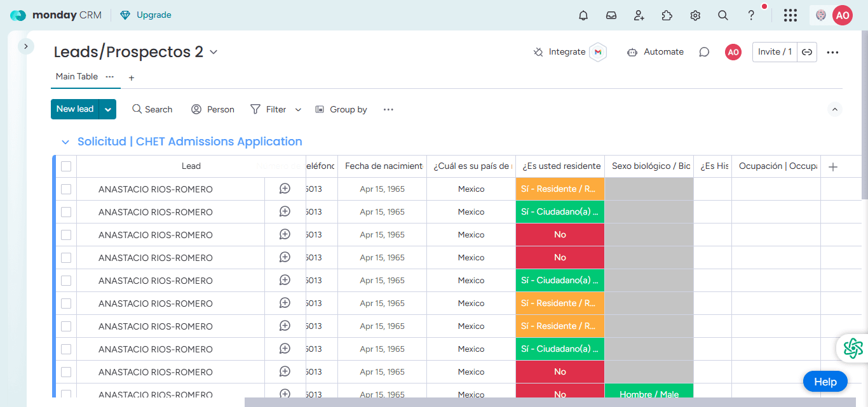Open the Group by option
868x407 pixels.
(341, 109)
